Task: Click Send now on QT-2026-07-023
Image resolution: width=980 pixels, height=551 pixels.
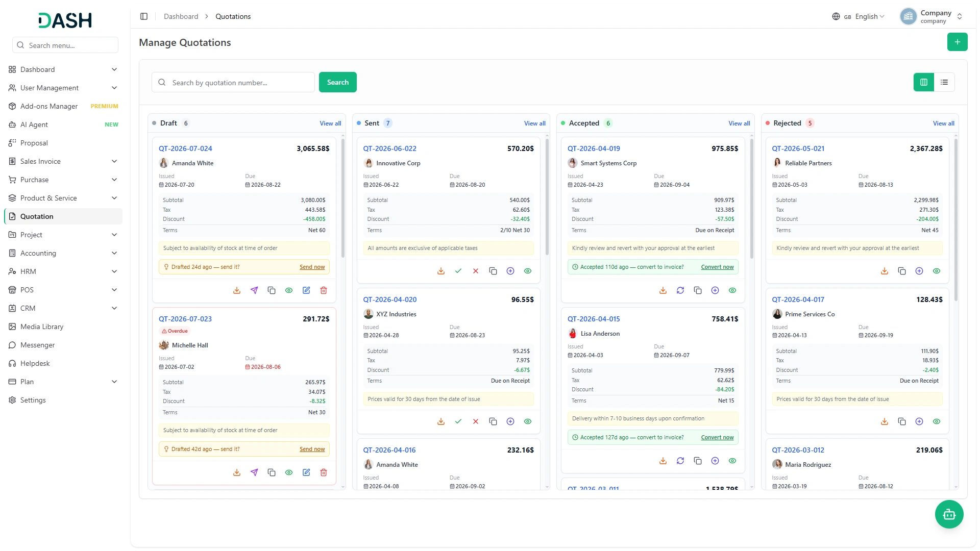Action: 312,449
